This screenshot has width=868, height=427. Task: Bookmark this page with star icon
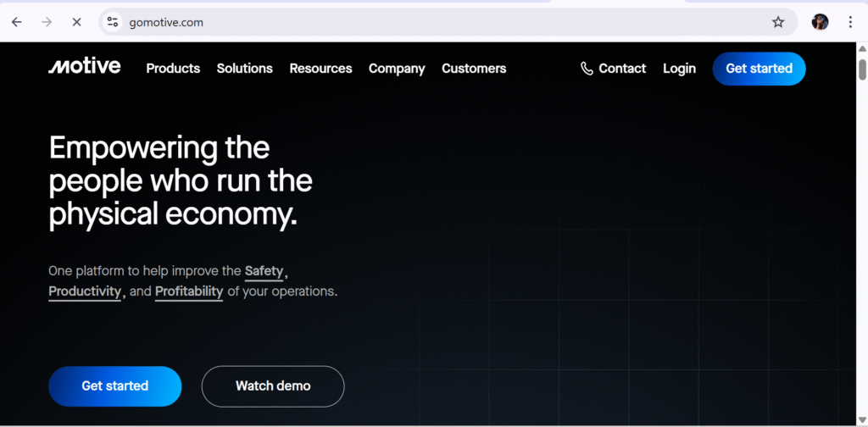778,22
